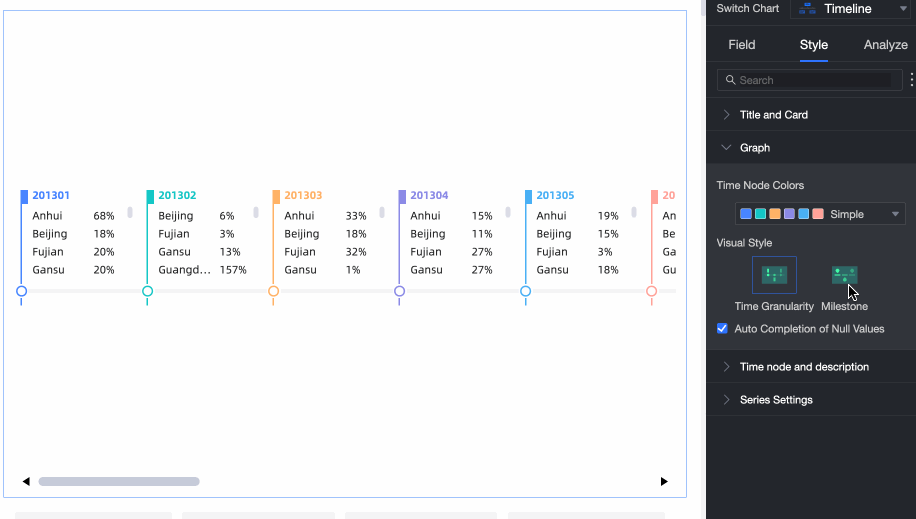
Task: Toggle Auto Completion of Null Values checkbox
Action: (x=723, y=329)
